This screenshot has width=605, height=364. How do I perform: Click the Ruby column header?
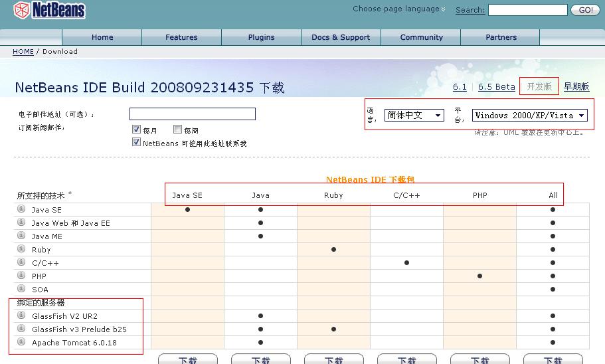pyautogui.click(x=333, y=195)
